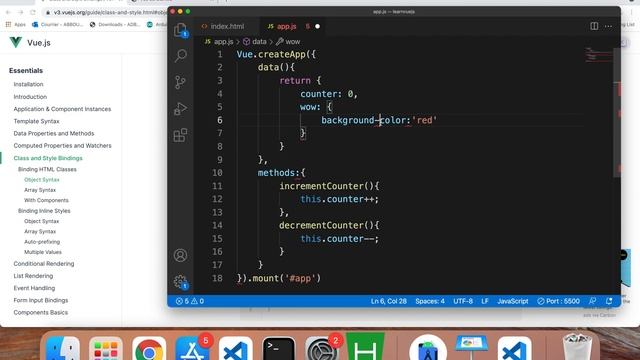Jump to With Components section
Image resolution: width=640 pixels, height=360 pixels.
[46, 200]
